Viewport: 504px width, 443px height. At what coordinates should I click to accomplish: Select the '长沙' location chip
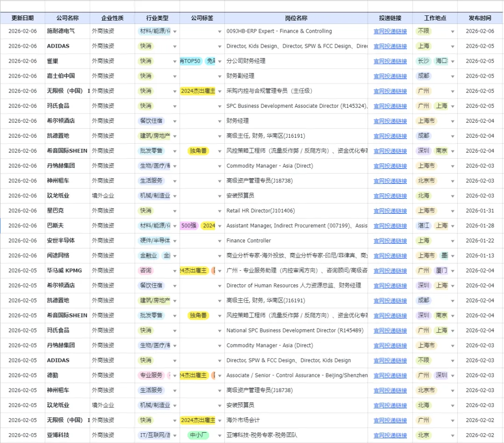point(423,61)
